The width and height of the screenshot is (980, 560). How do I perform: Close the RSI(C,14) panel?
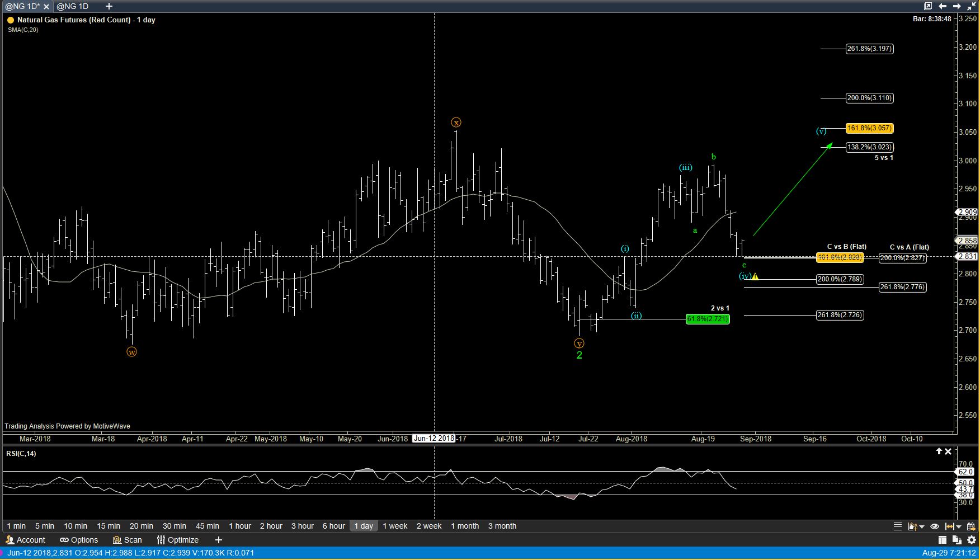(948, 451)
